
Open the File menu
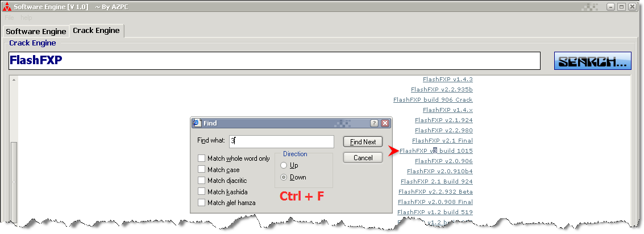pos(10,18)
